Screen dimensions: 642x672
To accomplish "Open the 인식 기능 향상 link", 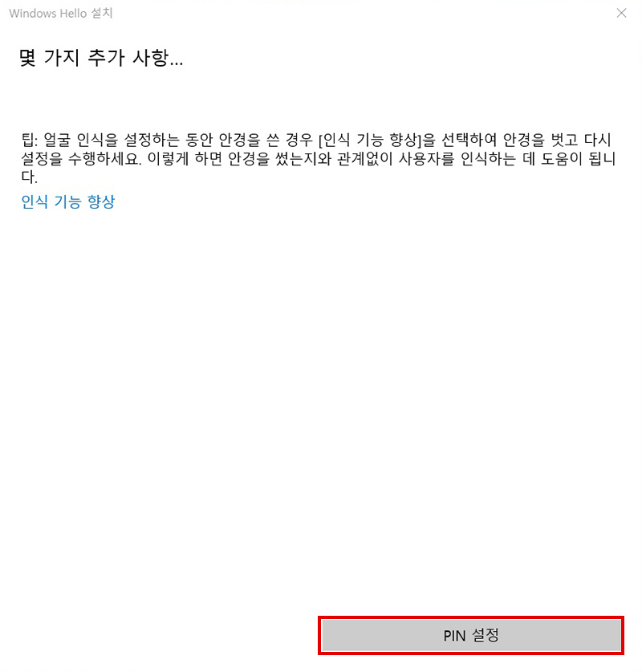I will tap(68, 202).
